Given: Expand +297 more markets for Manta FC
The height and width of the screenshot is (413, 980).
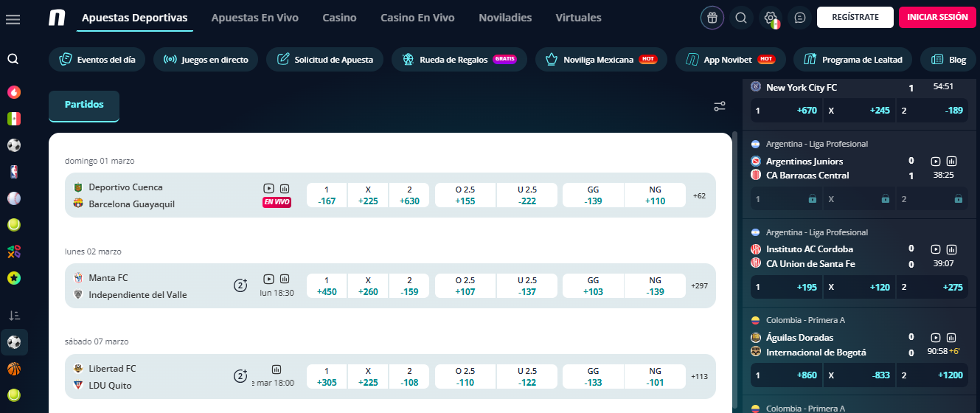Looking at the screenshot, I should click(x=699, y=285).
